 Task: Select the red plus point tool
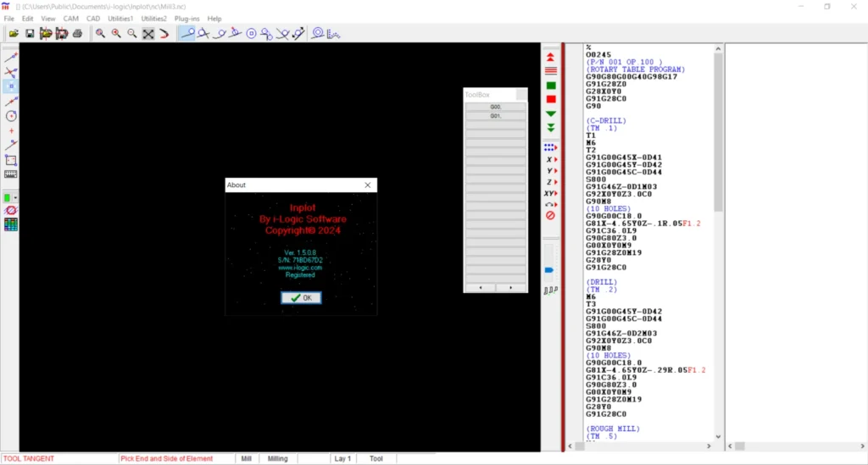coord(10,131)
